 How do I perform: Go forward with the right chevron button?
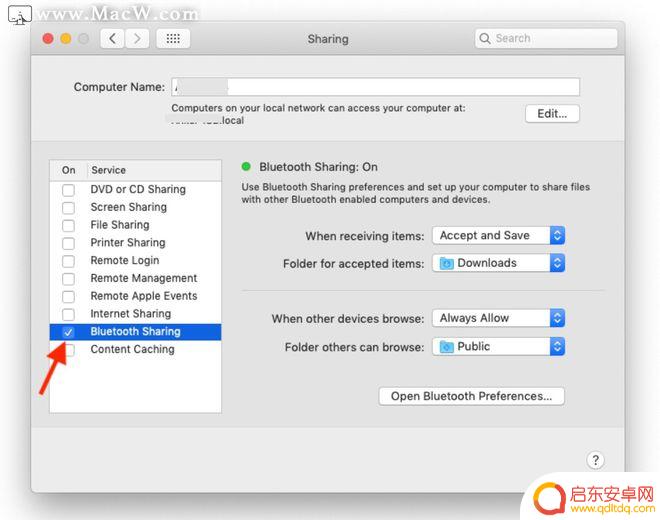click(137, 39)
